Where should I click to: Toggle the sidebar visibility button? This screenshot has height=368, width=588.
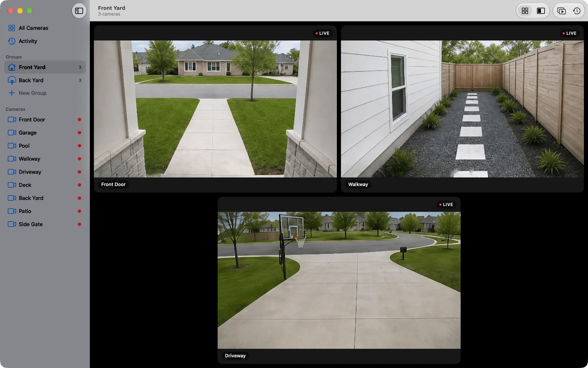(x=79, y=11)
